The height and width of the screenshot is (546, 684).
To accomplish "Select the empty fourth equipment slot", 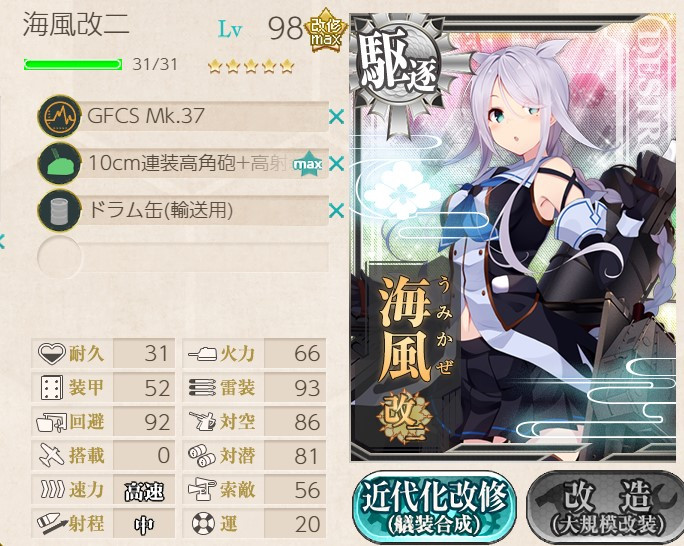I will click(x=183, y=257).
